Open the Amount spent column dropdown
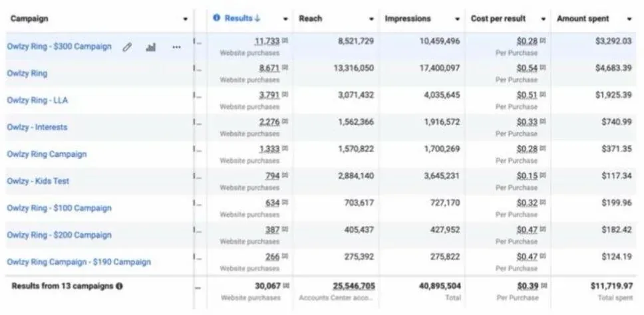Screen dimensions: 644x315 (x=629, y=19)
